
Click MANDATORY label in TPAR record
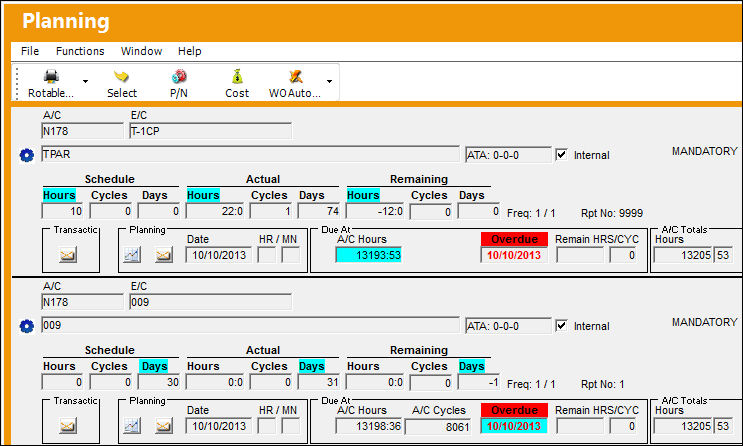(705, 151)
